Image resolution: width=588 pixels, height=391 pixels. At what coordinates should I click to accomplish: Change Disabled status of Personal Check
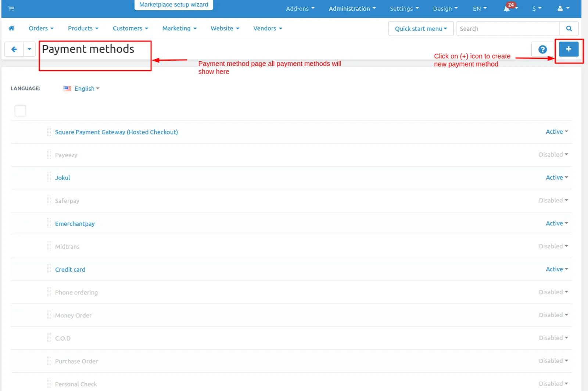point(553,384)
